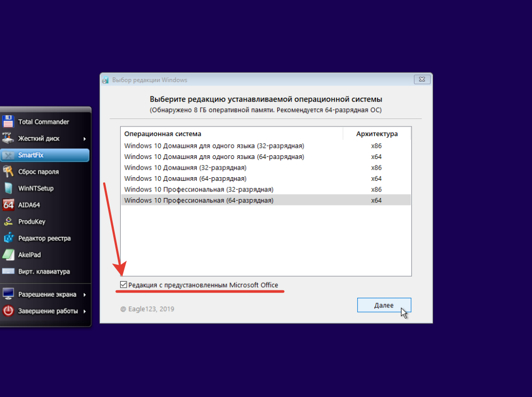Image resolution: width=532 pixels, height=397 pixels.
Task: Click the WinNTSetup icon
Action: tap(8, 188)
